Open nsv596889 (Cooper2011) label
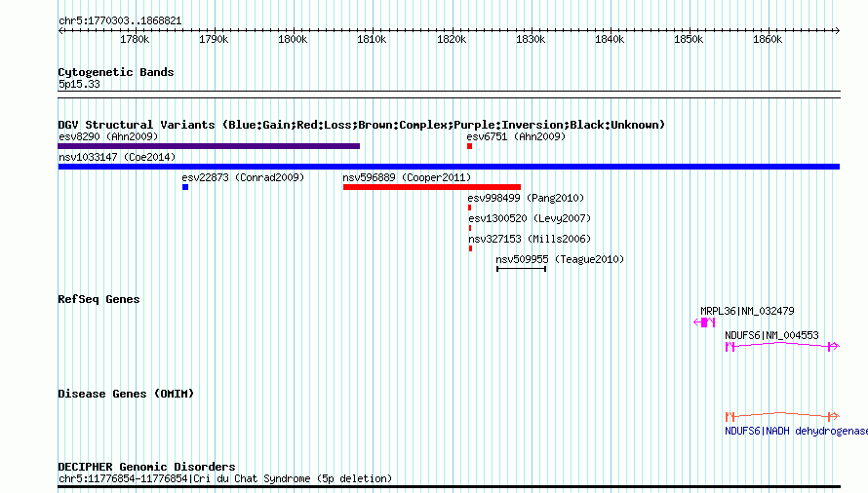Screen dimensions: 868x493 pos(407,177)
